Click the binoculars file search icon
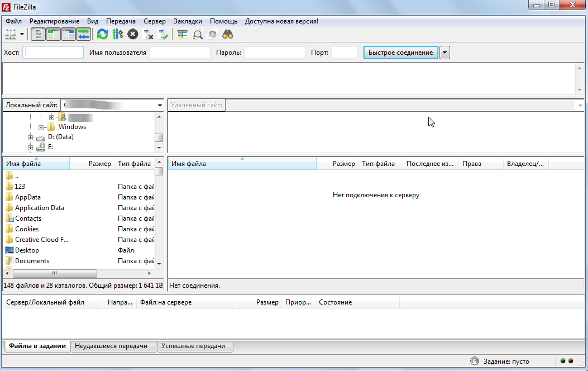Image resolution: width=588 pixels, height=371 pixels. pyautogui.click(x=227, y=34)
